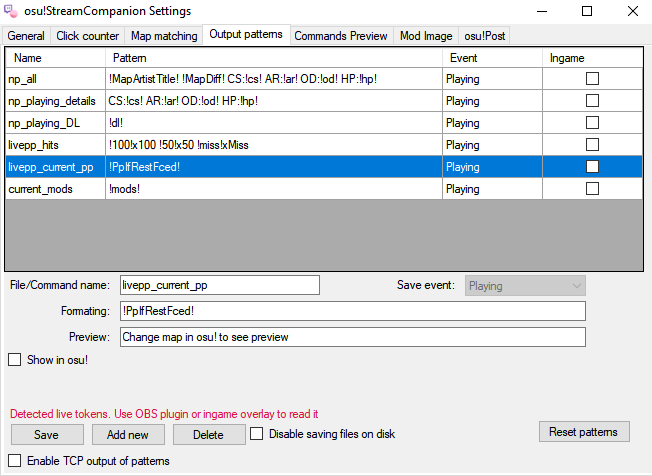Select the np_playing_details name cell

coord(56,101)
